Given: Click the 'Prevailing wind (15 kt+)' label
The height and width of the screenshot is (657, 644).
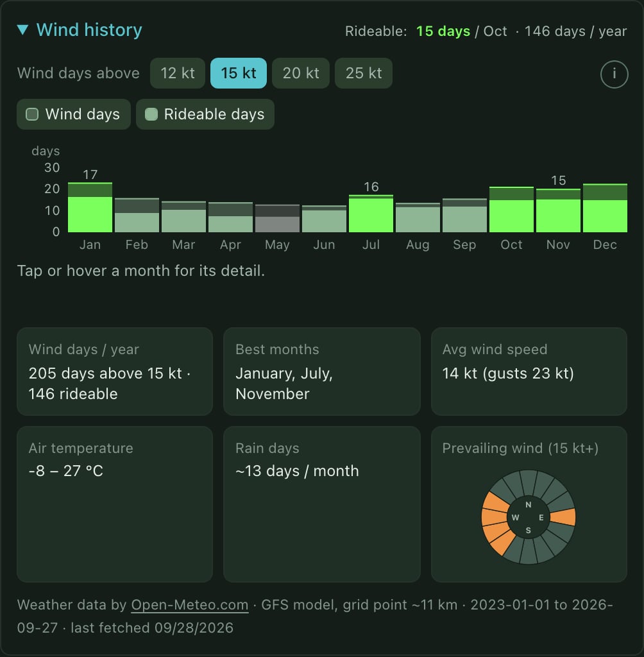Looking at the screenshot, I should [x=520, y=448].
